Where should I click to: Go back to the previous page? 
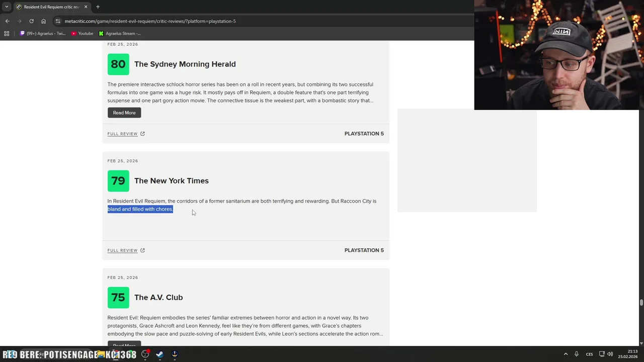pyautogui.click(x=7, y=21)
